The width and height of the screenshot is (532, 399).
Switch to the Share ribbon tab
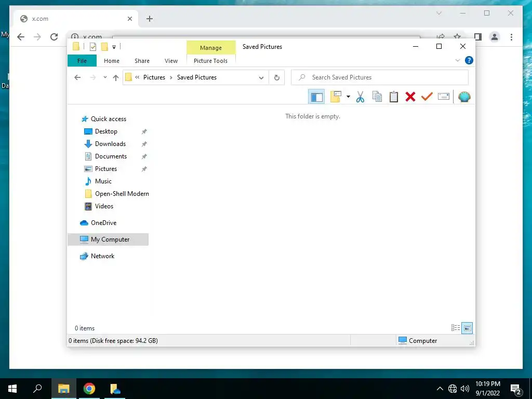[142, 61]
